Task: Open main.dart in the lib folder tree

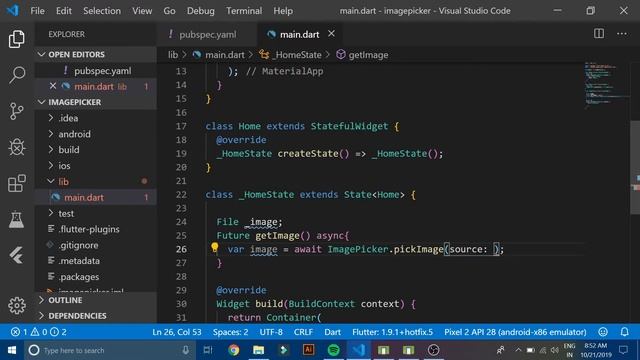Action: point(96,198)
